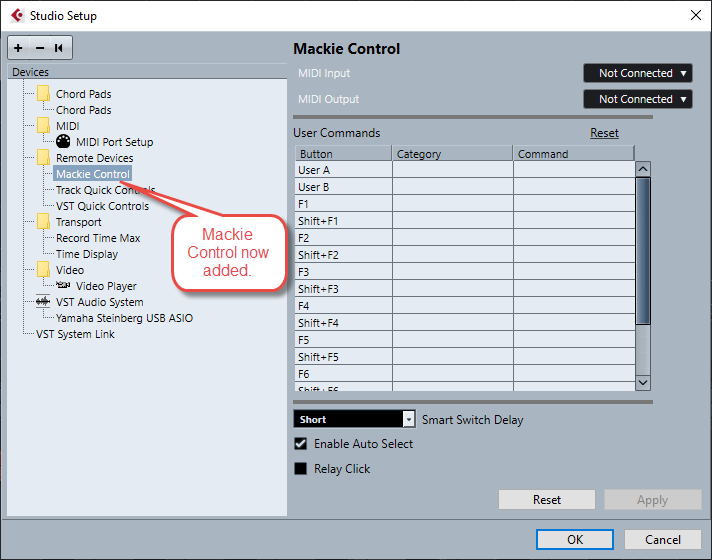Select the Shift+F3 button row

coord(465,289)
